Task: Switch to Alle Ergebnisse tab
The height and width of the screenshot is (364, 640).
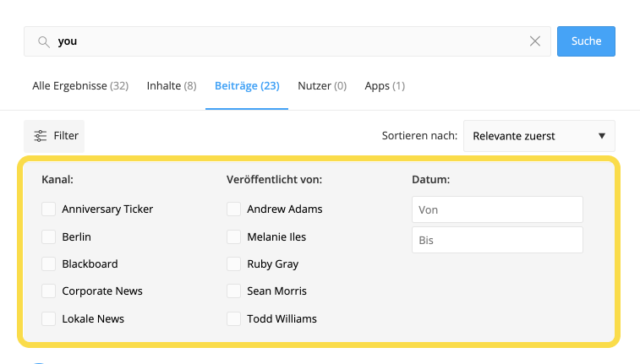Action: click(80, 86)
